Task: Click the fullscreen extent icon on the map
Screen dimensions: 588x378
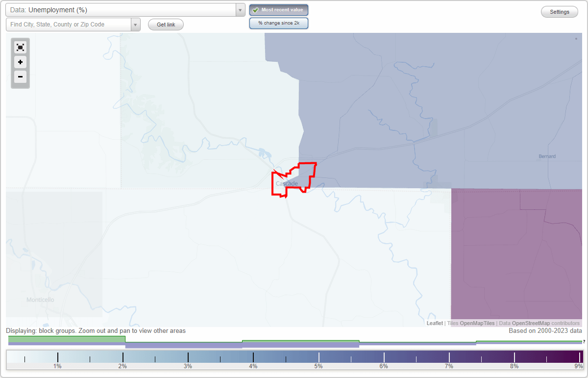Action: (x=20, y=47)
